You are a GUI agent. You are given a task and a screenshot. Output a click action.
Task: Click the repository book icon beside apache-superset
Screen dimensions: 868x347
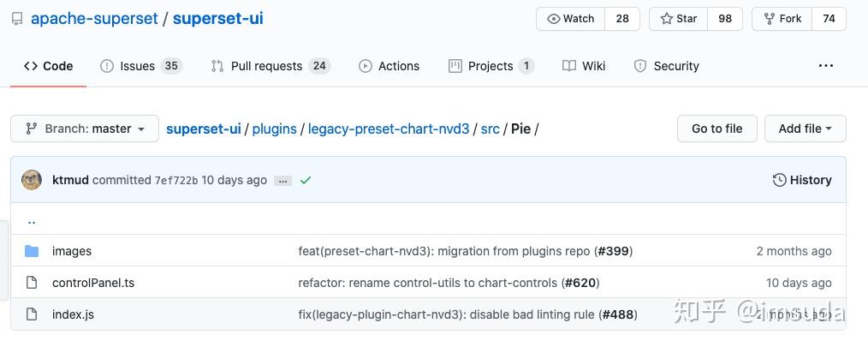17,20
